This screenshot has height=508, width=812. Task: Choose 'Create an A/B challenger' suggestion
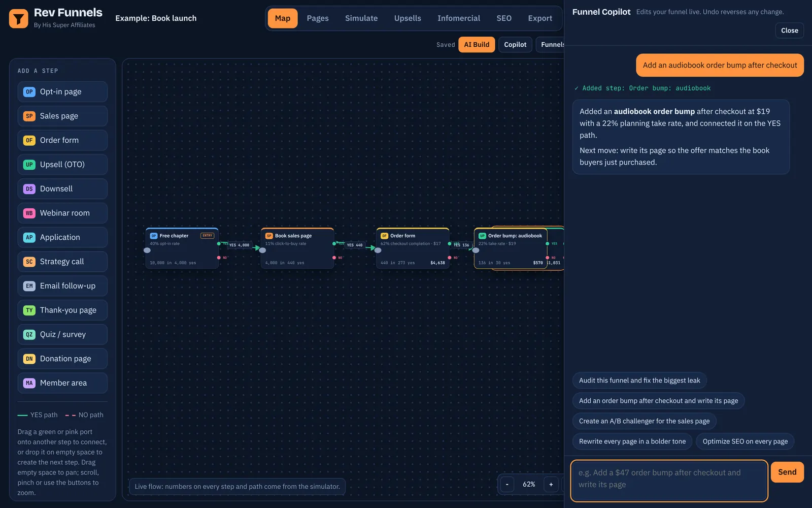[x=644, y=421]
